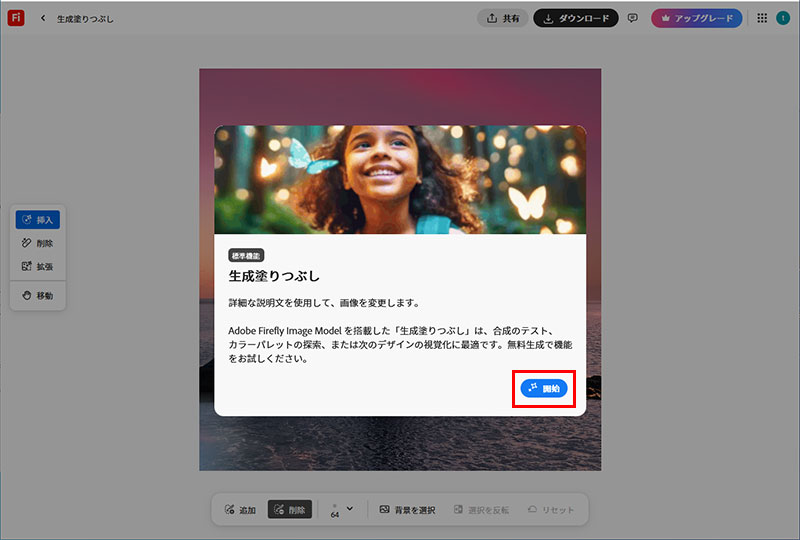Click the 共有 (Share) button
The image size is (800, 540).
(x=503, y=18)
